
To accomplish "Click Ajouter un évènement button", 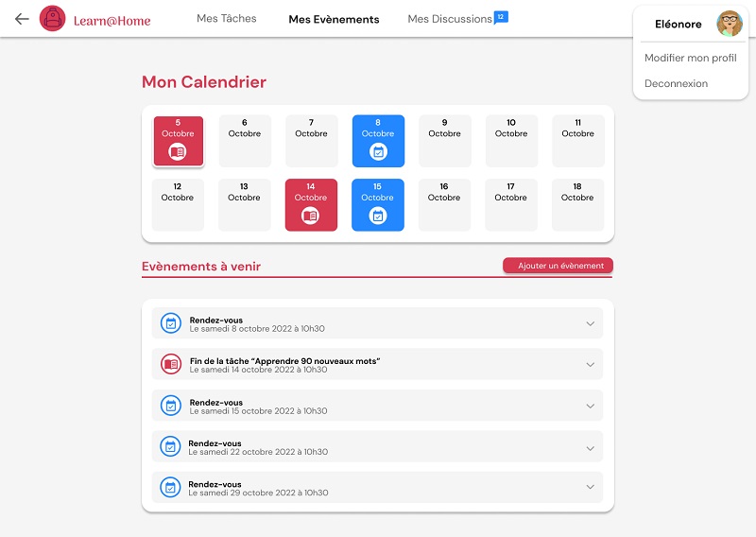I will pyautogui.click(x=558, y=266).
